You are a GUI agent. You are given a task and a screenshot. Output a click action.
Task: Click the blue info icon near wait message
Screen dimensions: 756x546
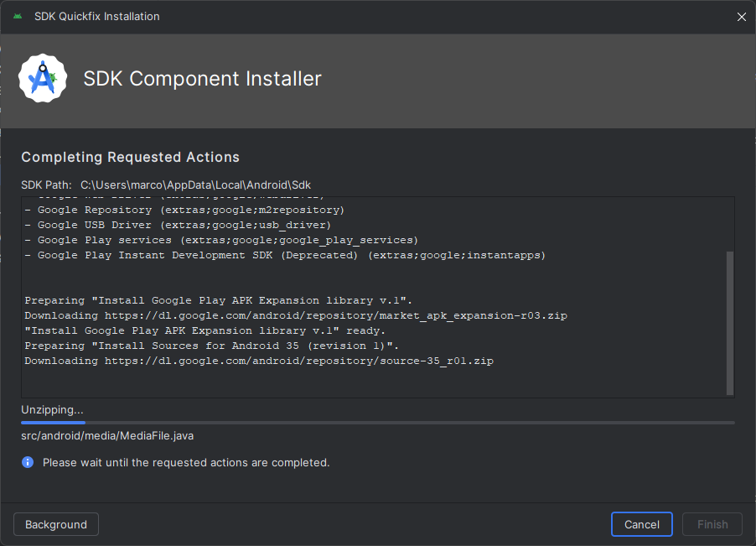pyautogui.click(x=27, y=462)
